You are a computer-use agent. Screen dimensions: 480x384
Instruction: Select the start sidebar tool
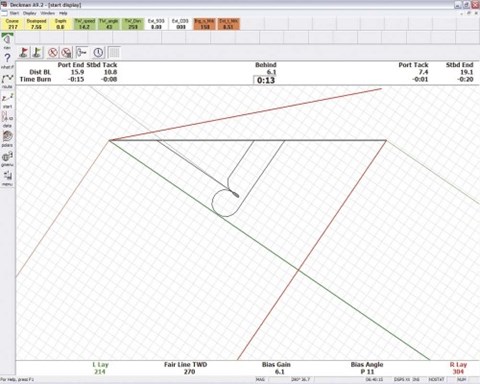point(7,100)
